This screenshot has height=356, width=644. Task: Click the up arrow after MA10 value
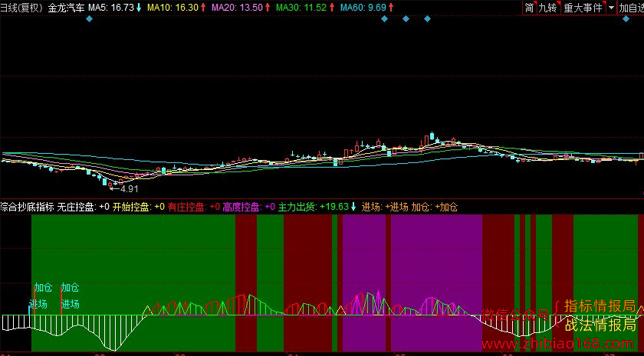point(203,8)
